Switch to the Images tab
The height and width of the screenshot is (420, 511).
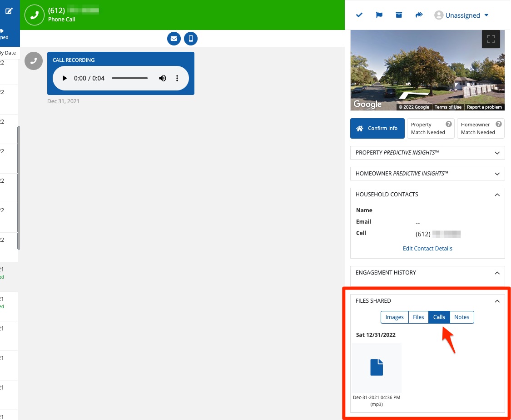[x=394, y=317]
